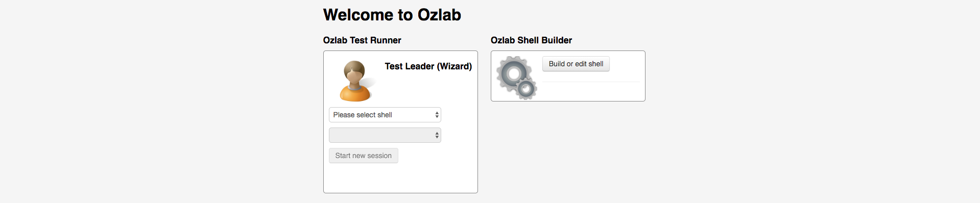
Task: Start a new session
Action: click(x=364, y=156)
